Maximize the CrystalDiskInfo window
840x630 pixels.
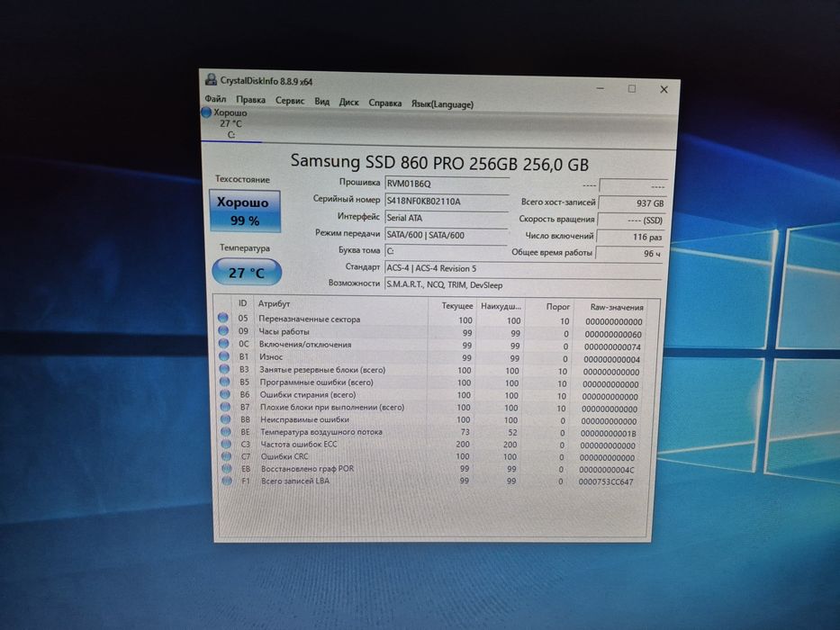coord(632,88)
